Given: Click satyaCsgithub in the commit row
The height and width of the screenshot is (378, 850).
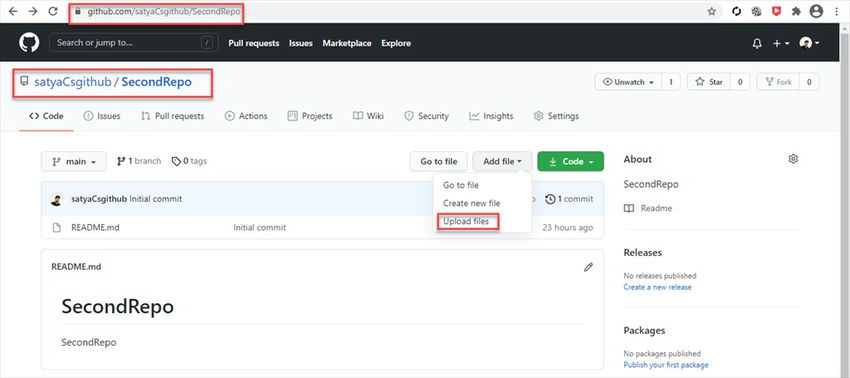Looking at the screenshot, I should pos(99,199).
